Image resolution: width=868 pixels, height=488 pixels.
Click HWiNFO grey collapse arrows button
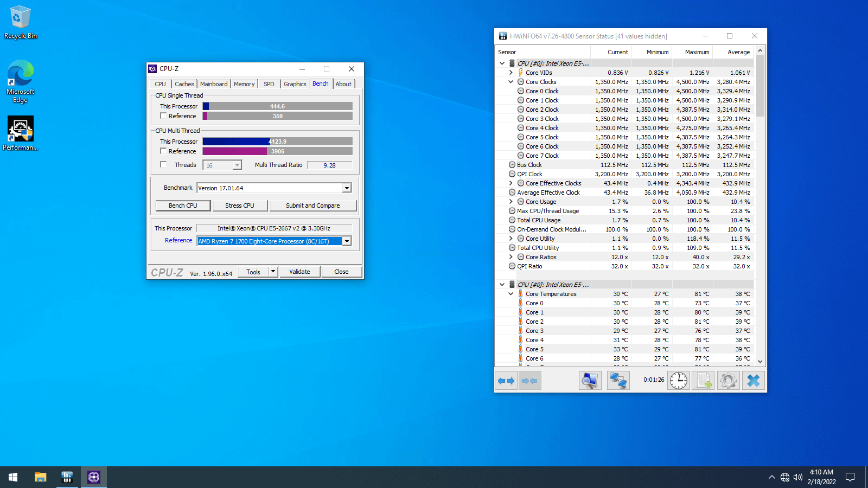click(529, 381)
